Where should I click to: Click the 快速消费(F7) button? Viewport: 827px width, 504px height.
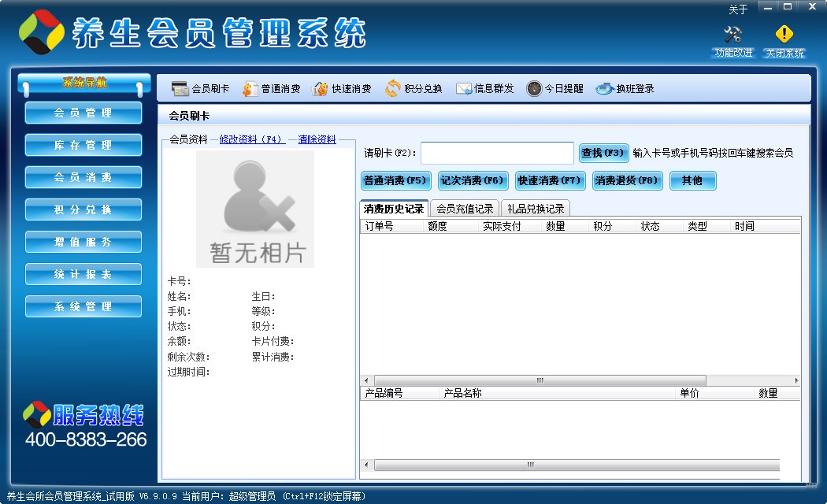tap(550, 180)
